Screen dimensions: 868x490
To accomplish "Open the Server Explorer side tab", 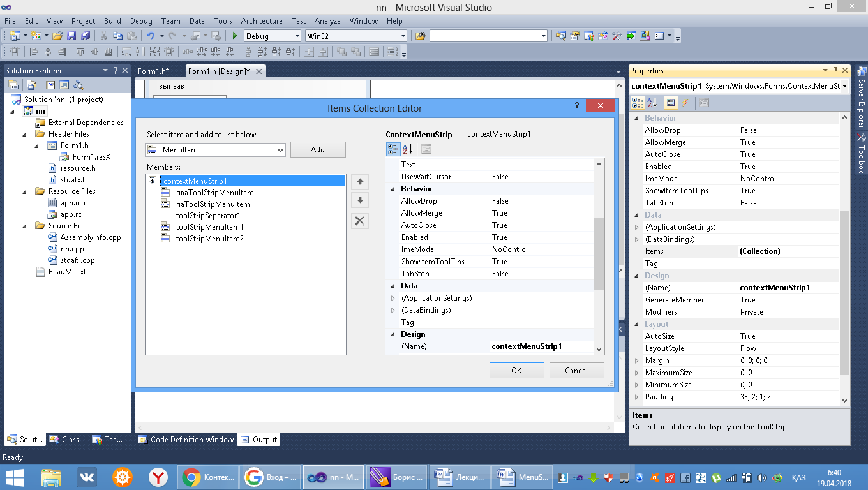I will (x=862, y=97).
